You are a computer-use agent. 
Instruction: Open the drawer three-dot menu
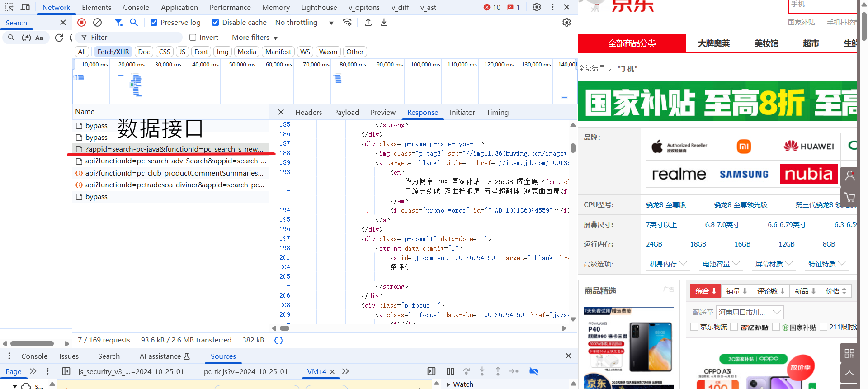(9, 356)
